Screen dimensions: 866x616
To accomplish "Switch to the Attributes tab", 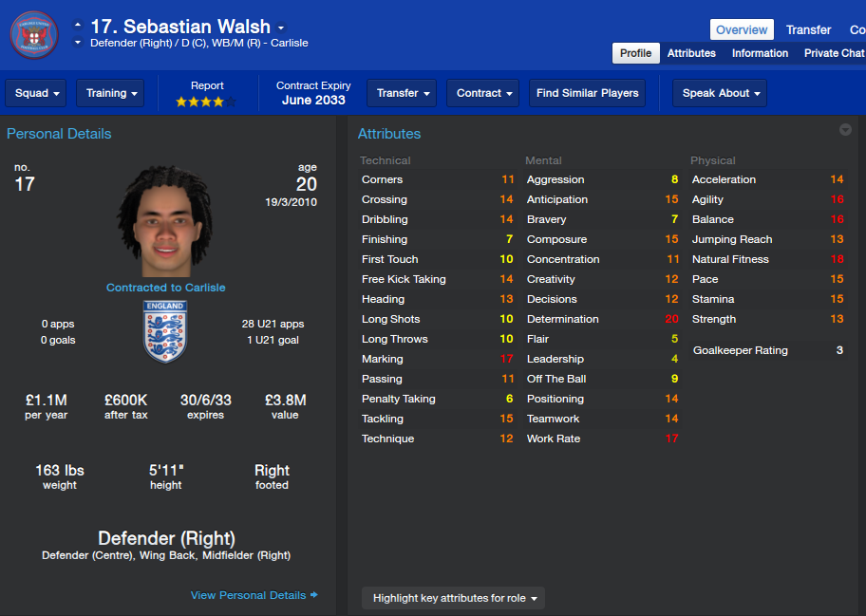I will tap(691, 53).
